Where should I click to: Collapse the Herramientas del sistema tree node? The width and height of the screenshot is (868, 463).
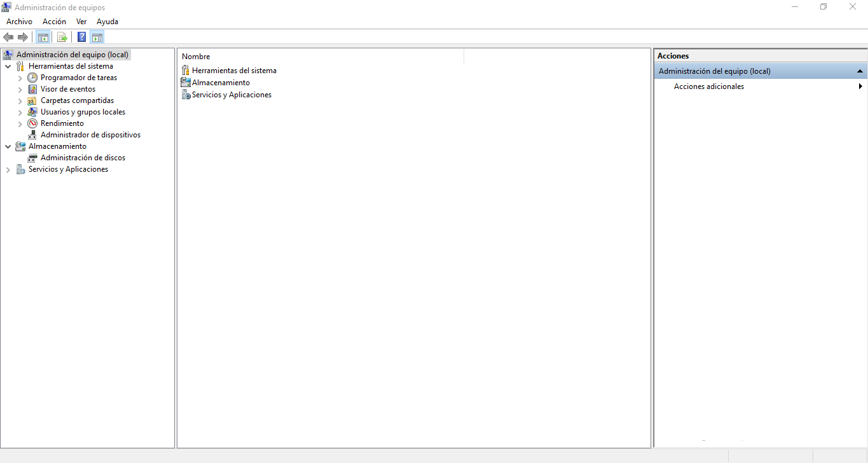point(8,66)
